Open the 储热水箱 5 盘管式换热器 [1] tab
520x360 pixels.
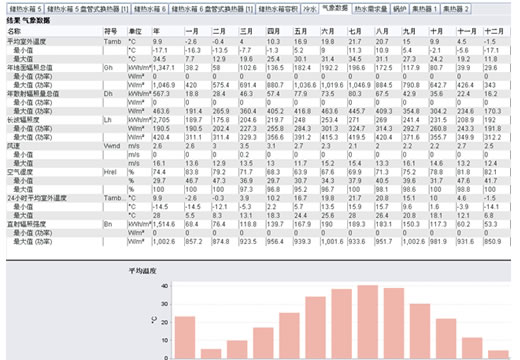(x=88, y=9)
